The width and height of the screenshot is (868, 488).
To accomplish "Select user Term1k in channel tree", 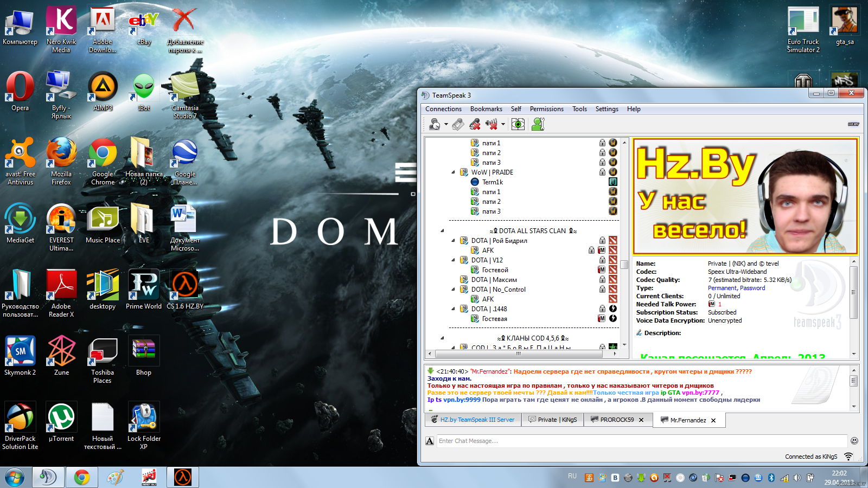I will [x=492, y=182].
